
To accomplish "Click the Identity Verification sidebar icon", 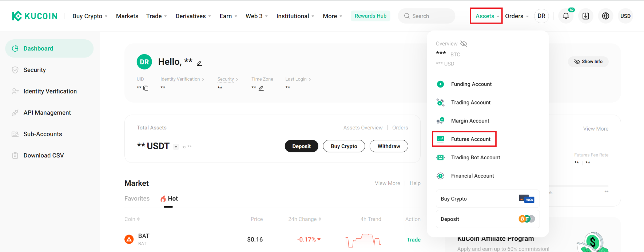I will (x=15, y=91).
